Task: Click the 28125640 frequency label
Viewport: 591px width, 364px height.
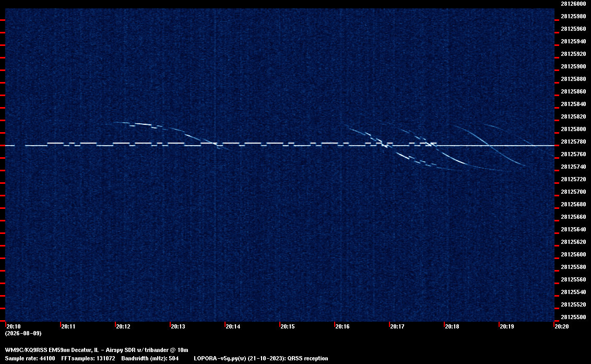Action: [573, 229]
